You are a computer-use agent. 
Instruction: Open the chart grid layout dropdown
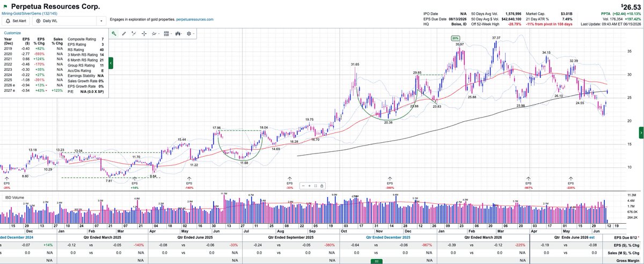point(167,33)
